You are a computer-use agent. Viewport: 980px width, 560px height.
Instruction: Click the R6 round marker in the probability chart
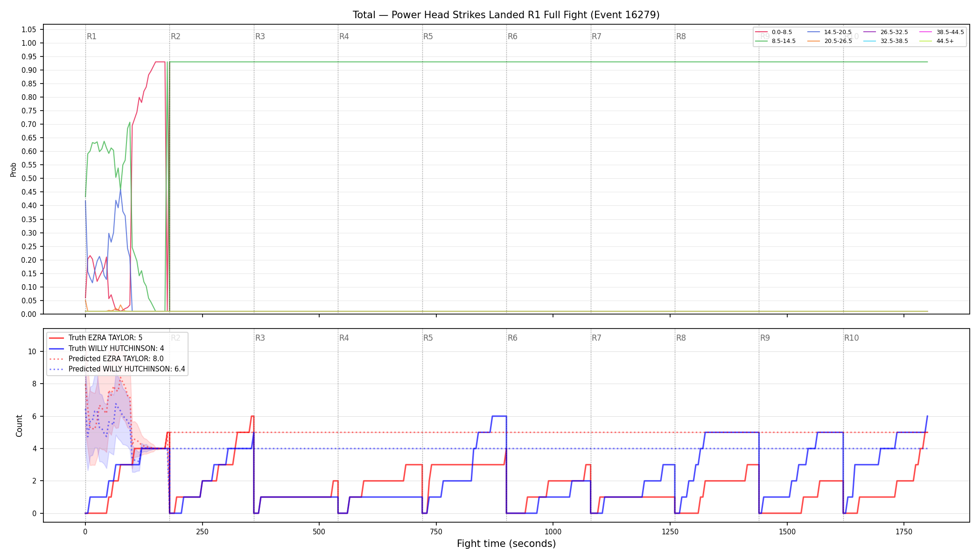pos(512,36)
